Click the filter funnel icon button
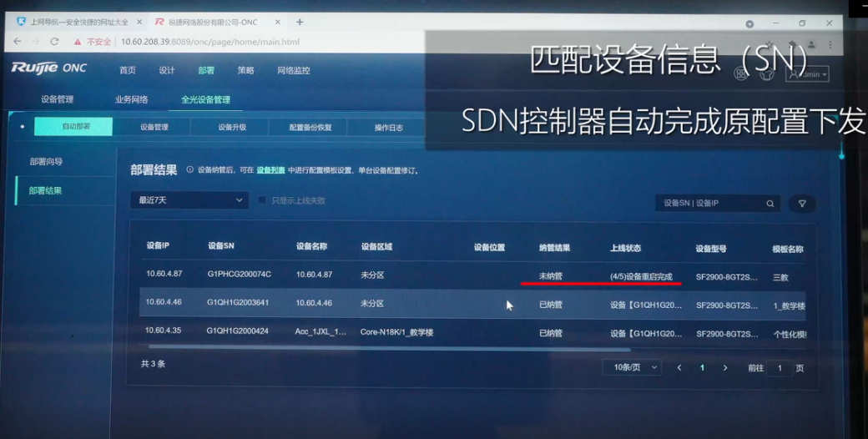Image resolution: width=868 pixels, height=439 pixels. (x=801, y=204)
